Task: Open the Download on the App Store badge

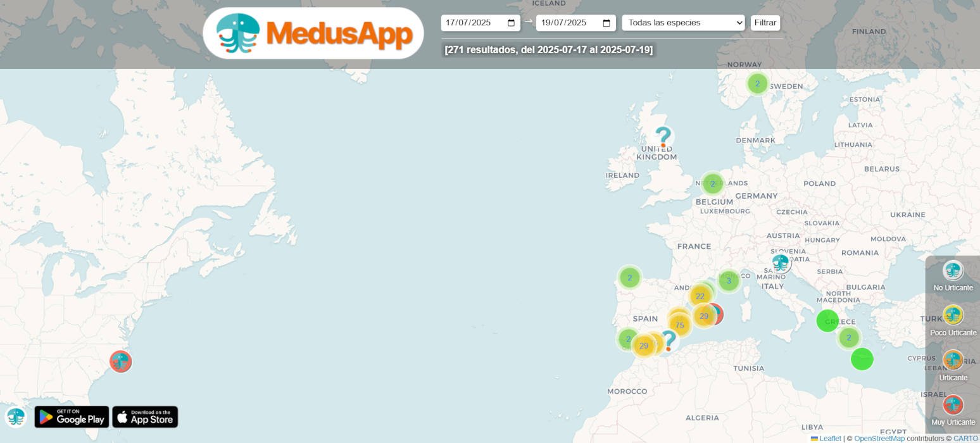Action: [x=145, y=417]
